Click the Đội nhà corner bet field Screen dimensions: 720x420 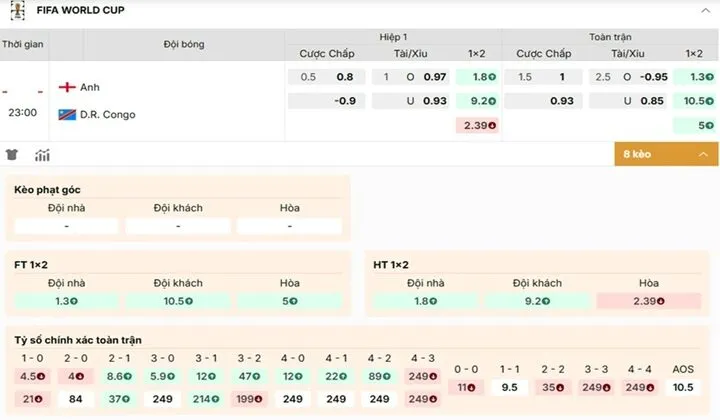67,226
